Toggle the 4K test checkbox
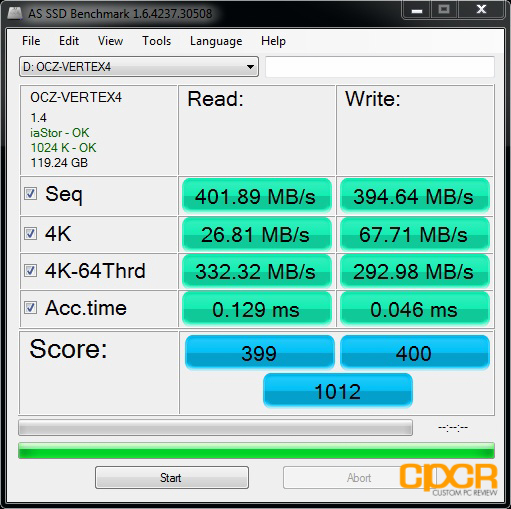Viewport: 511px width, 509px height. (x=30, y=233)
